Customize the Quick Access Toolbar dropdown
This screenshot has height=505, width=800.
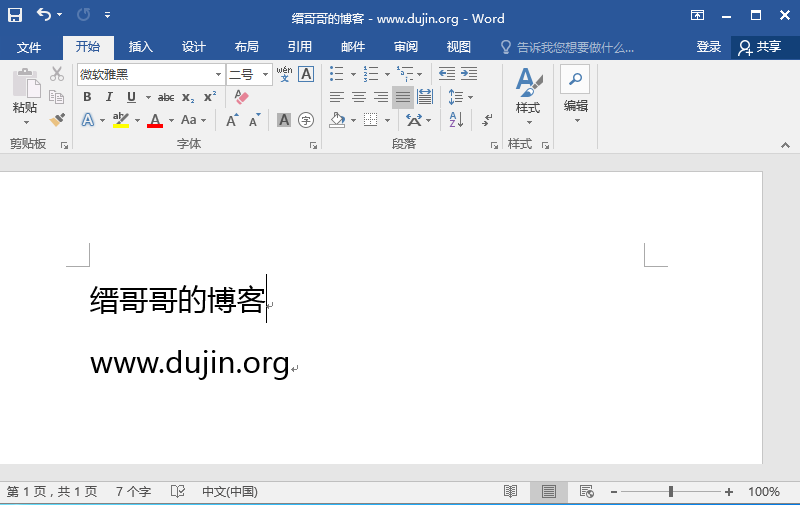(x=107, y=15)
